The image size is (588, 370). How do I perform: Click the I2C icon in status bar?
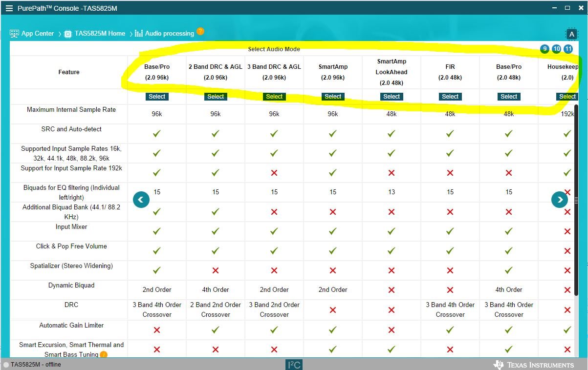[294, 365]
